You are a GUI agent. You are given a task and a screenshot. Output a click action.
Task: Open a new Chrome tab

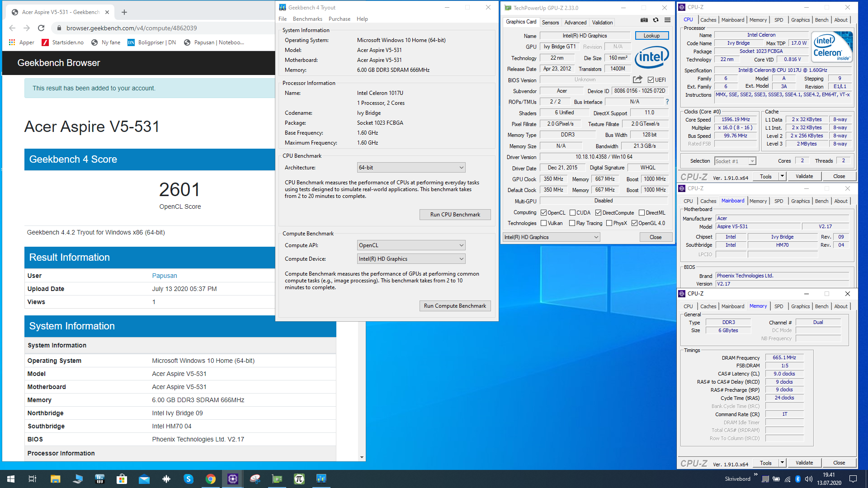[x=124, y=12]
